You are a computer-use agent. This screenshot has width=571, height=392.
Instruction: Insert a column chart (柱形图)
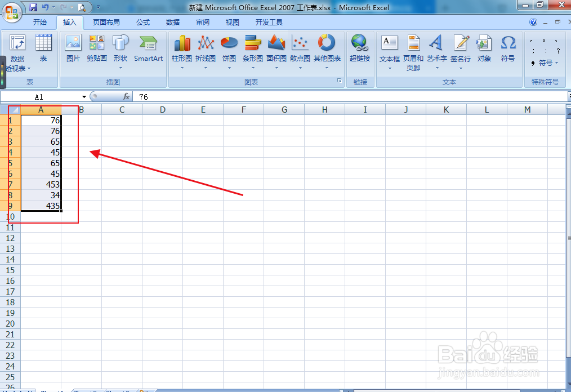pos(182,52)
